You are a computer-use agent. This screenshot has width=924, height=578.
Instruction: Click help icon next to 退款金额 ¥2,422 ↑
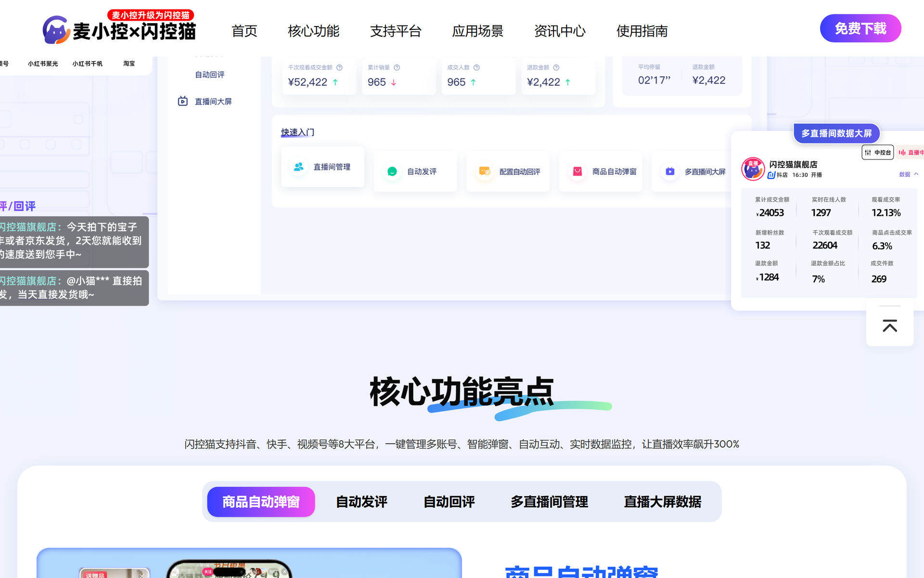(556, 67)
